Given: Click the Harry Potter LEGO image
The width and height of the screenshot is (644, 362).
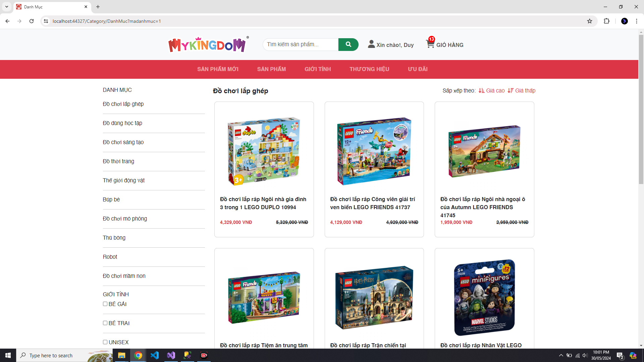Looking at the screenshot, I should (x=374, y=298).
